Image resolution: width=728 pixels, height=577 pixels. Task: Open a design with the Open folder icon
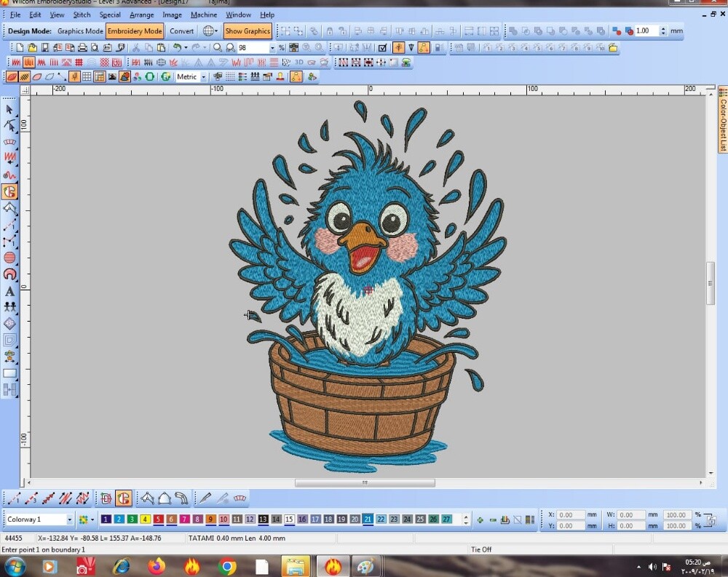click(x=32, y=47)
